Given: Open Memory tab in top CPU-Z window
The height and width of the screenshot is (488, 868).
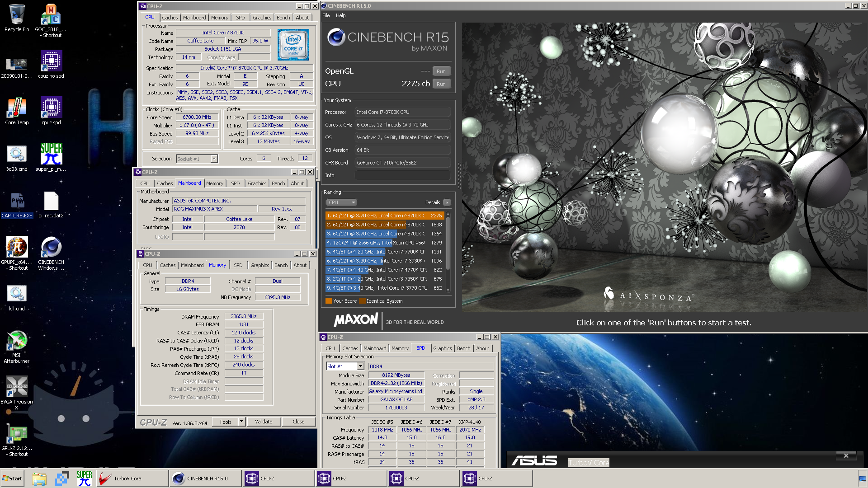Looking at the screenshot, I should click(x=220, y=18).
